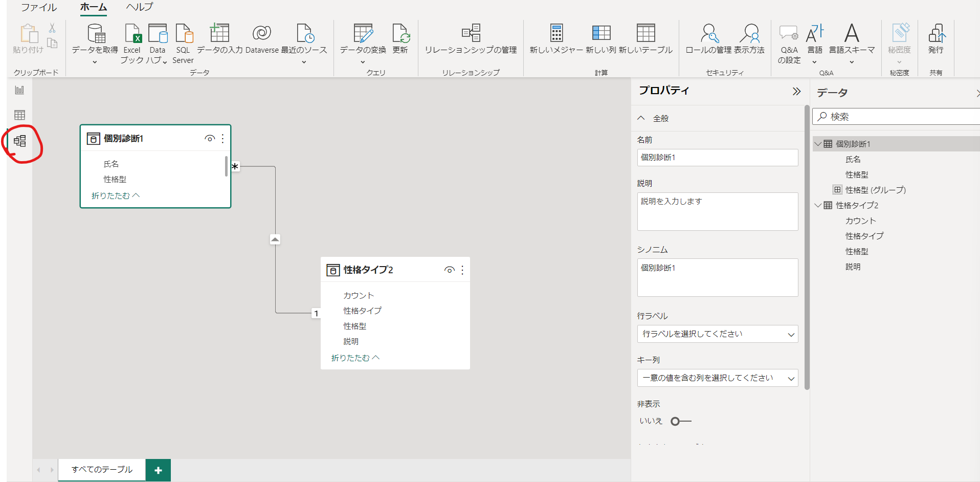Collapse 個別診断1 in the Data pane tree
This screenshot has width=980, height=482.
818,144
